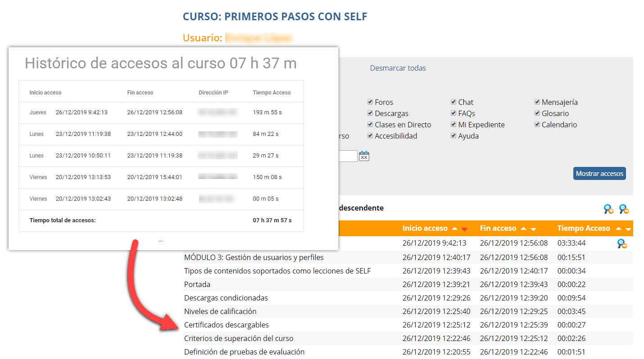Screen dimensions: 644x359
Task: Click the date input field beside calendar icon
Action: (348, 156)
